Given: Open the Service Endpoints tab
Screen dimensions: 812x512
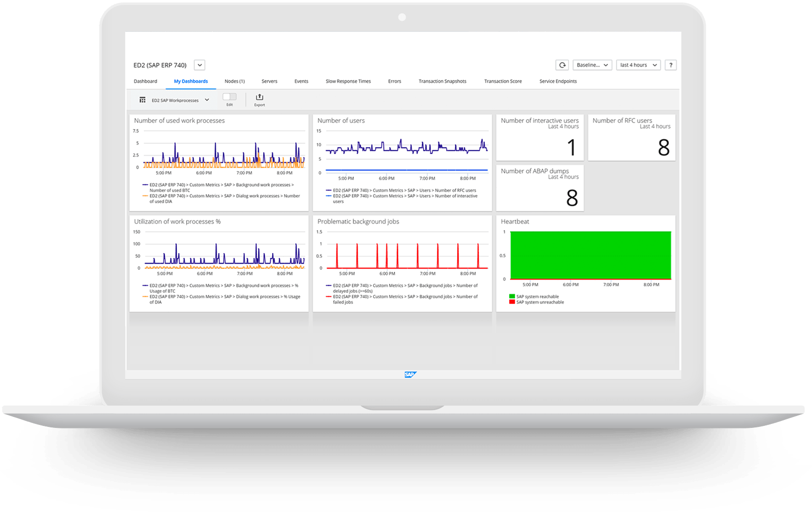Looking at the screenshot, I should pos(558,81).
